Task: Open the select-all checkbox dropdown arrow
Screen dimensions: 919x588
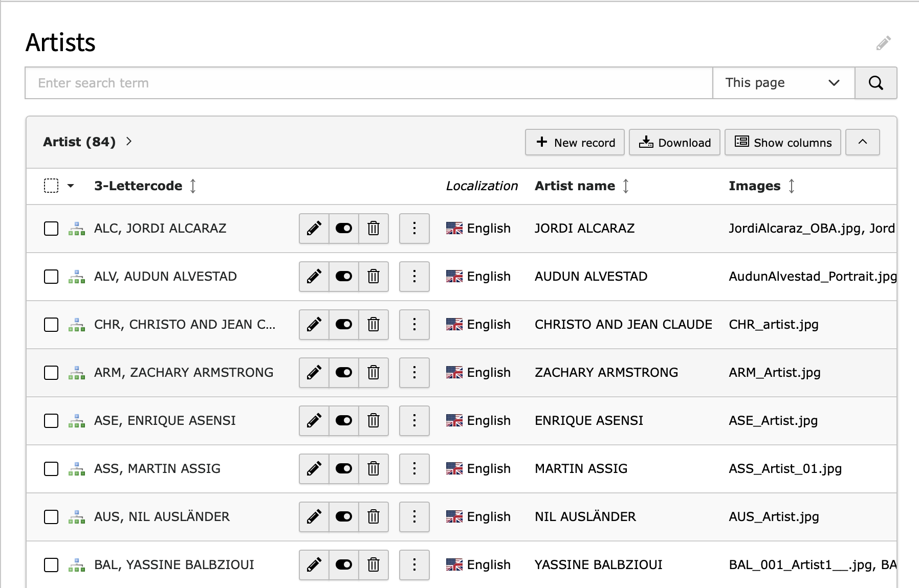Action: click(x=71, y=186)
